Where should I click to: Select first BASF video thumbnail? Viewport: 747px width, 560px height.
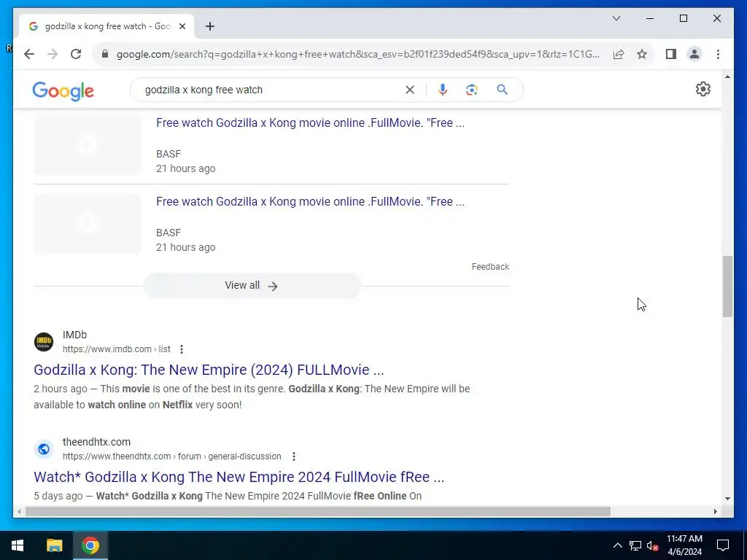coord(88,144)
